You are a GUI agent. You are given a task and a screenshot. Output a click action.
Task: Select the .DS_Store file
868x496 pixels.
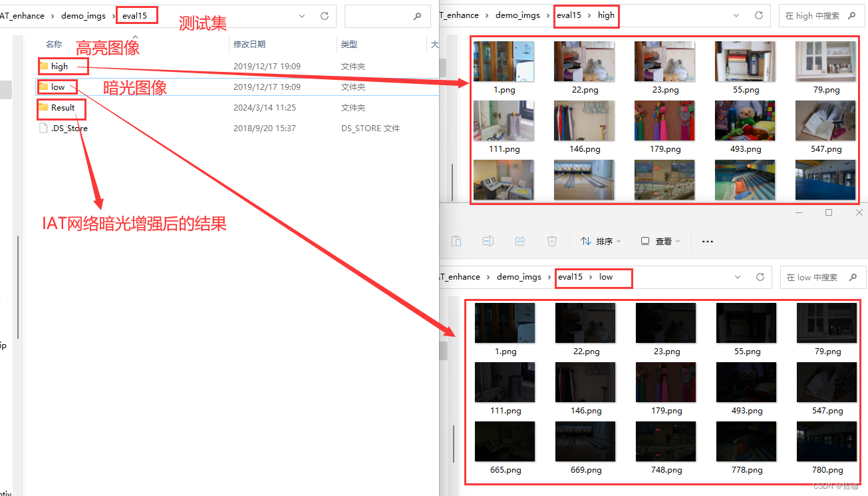pos(69,128)
